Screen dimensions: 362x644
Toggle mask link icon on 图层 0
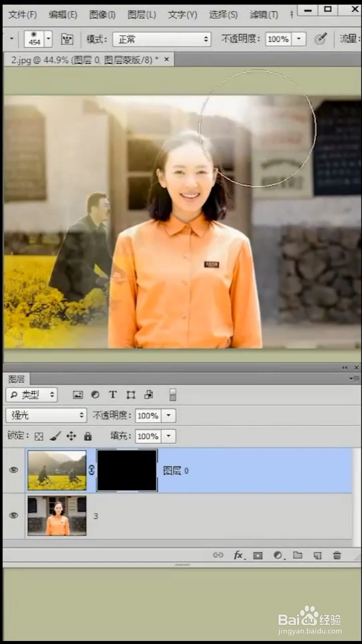pos(92,470)
